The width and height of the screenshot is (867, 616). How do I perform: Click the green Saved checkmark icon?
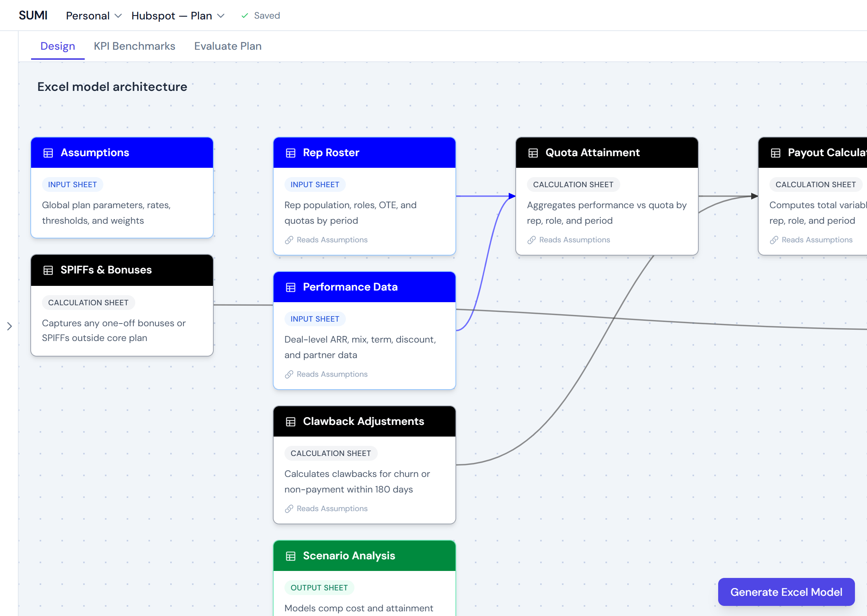tap(245, 16)
